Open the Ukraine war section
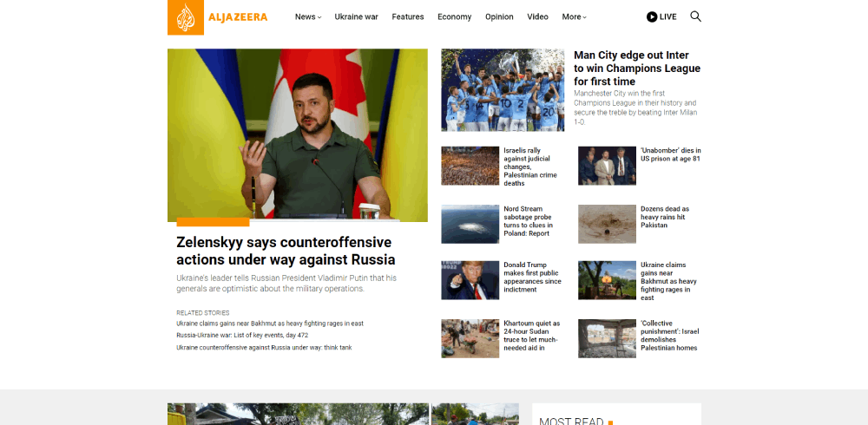 (x=357, y=16)
